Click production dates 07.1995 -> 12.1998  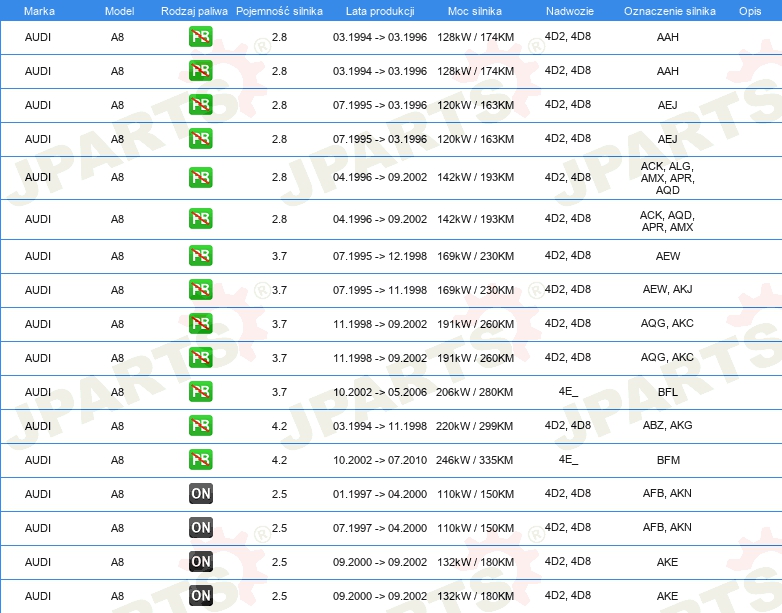380,256
